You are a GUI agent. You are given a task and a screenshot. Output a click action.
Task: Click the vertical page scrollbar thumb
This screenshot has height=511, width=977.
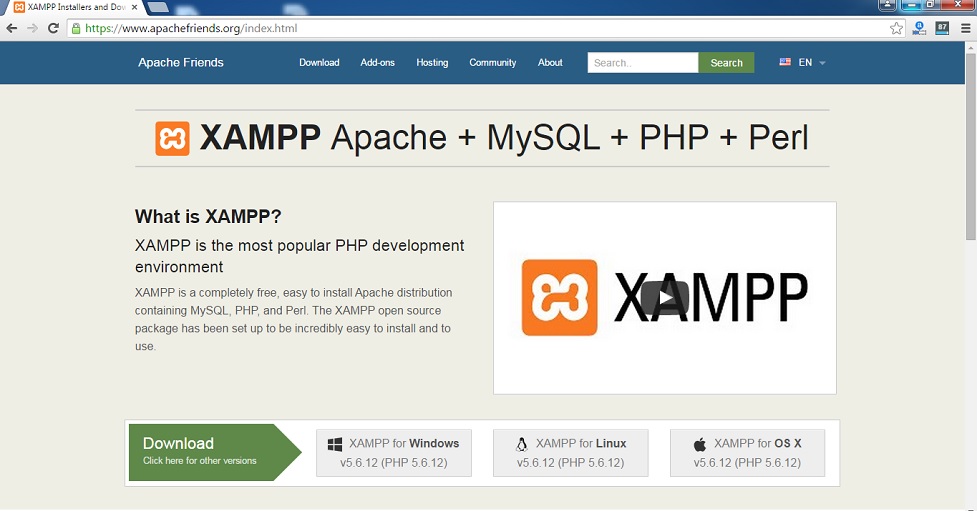click(x=971, y=146)
